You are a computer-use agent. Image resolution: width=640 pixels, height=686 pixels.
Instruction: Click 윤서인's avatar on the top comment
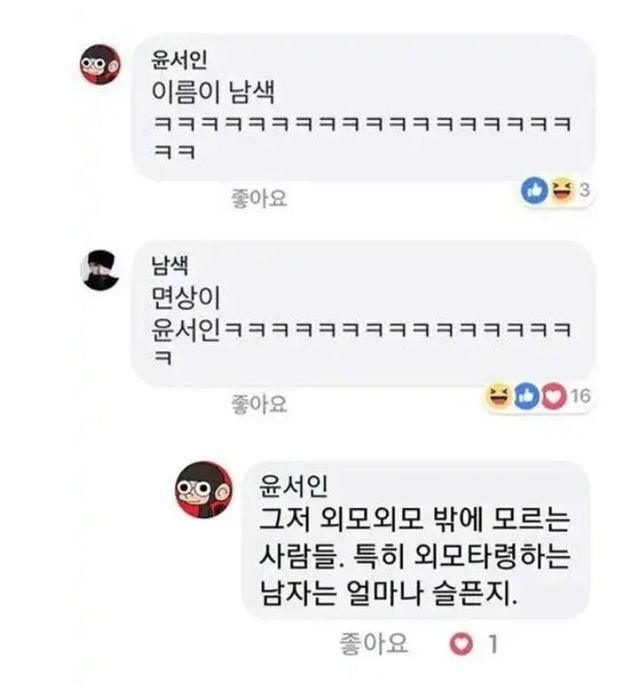pos(100,66)
